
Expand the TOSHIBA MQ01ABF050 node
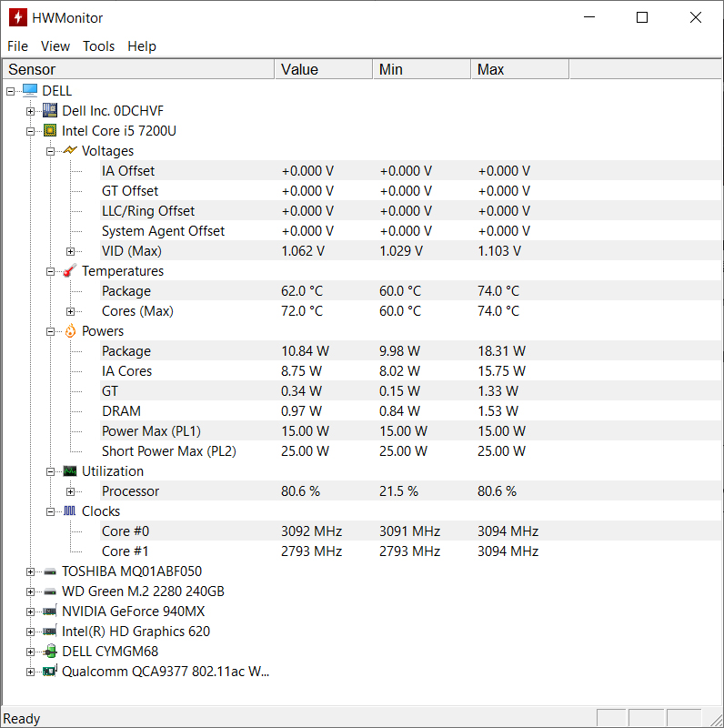coord(30,572)
